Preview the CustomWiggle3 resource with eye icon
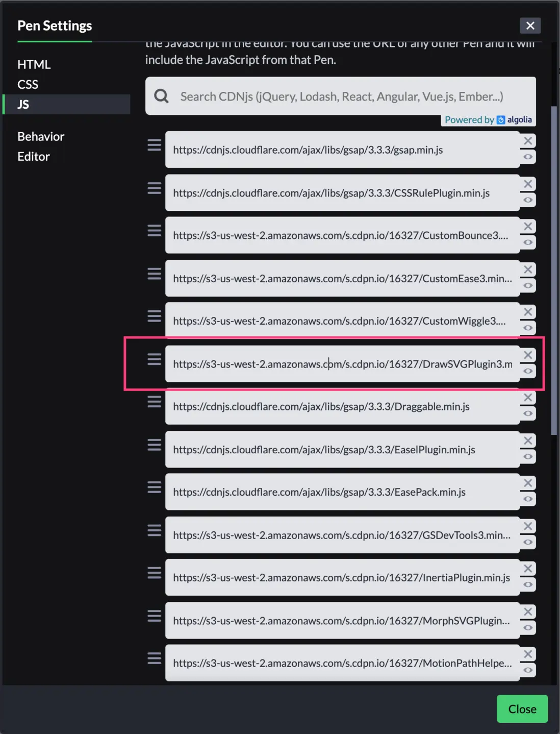Image resolution: width=560 pixels, height=734 pixels. pos(528,328)
